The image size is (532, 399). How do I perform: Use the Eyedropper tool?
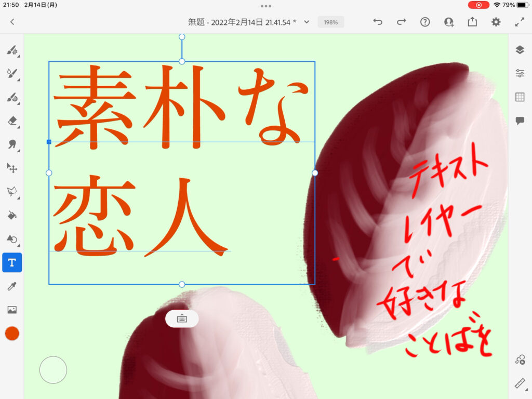[12, 286]
